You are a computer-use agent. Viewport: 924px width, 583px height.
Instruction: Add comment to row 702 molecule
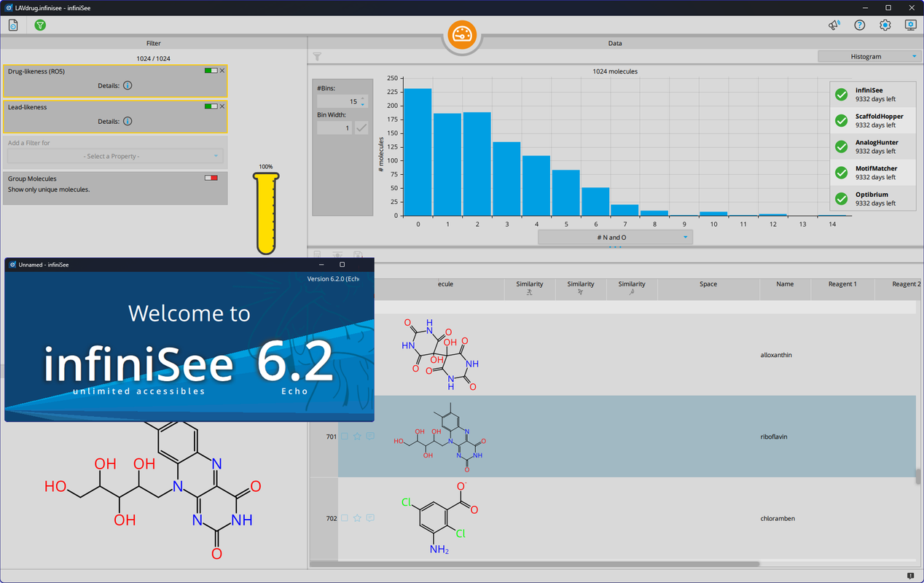coord(370,518)
